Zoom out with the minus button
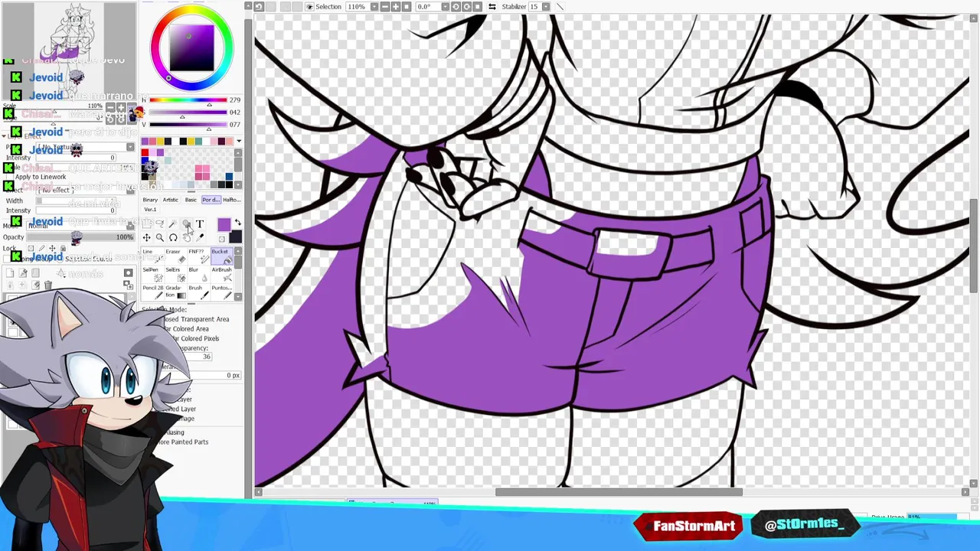 click(385, 6)
